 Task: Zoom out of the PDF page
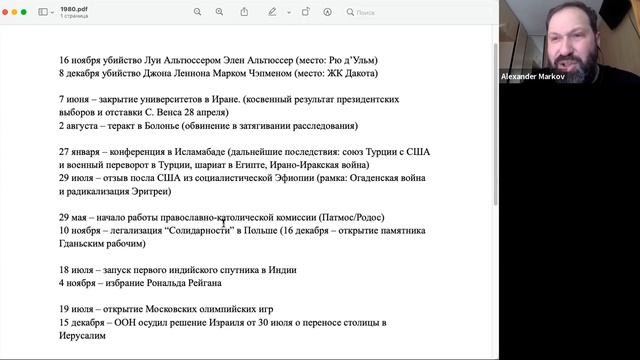(198, 12)
